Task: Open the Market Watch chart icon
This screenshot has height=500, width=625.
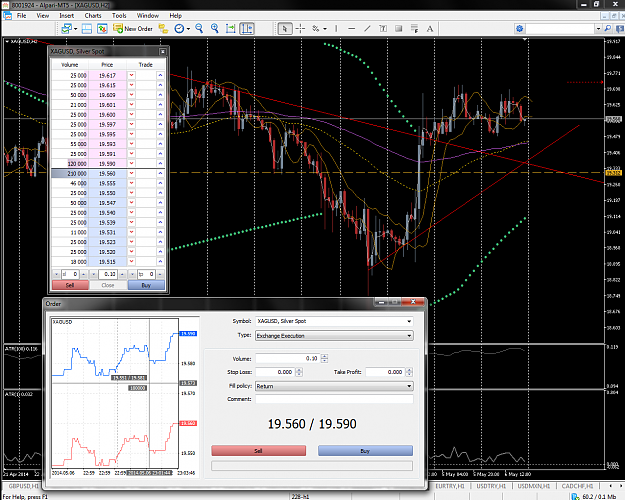Action: pyautogui.click(x=102, y=29)
